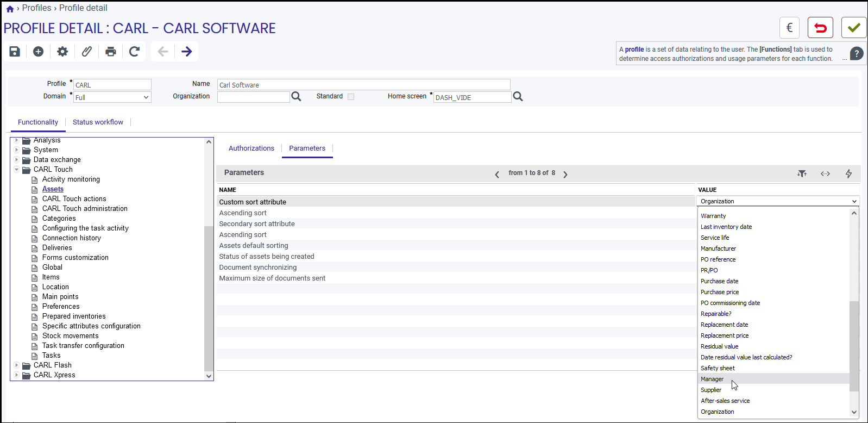Save the profile with the floppy disk icon
The width and height of the screenshot is (868, 423).
[15, 51]
